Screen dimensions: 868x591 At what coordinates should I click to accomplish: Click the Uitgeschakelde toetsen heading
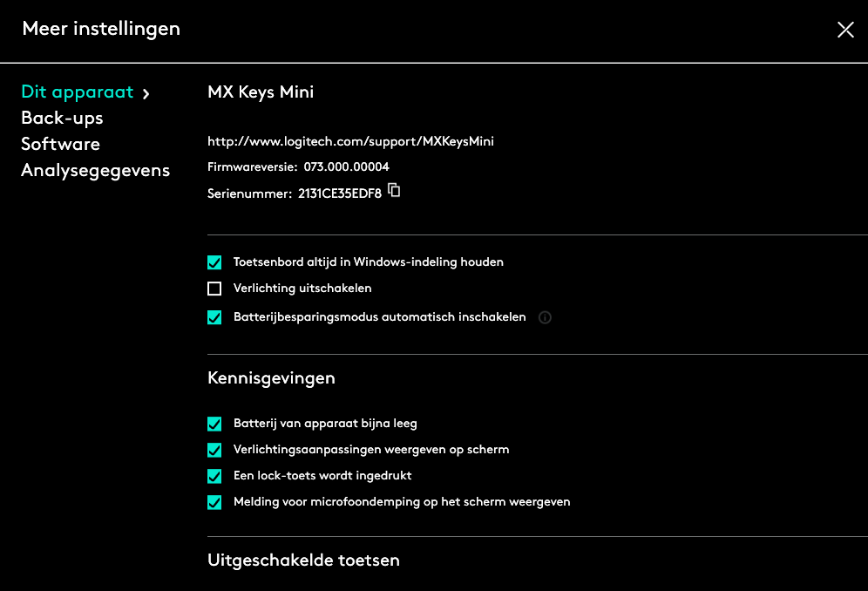pyautogui.click(x=303, y=560)
